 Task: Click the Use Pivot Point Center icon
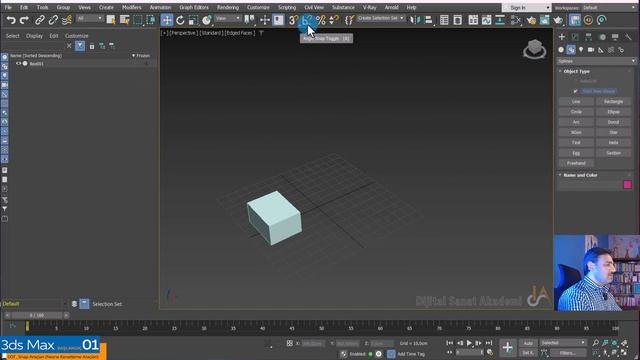point(249,20)
